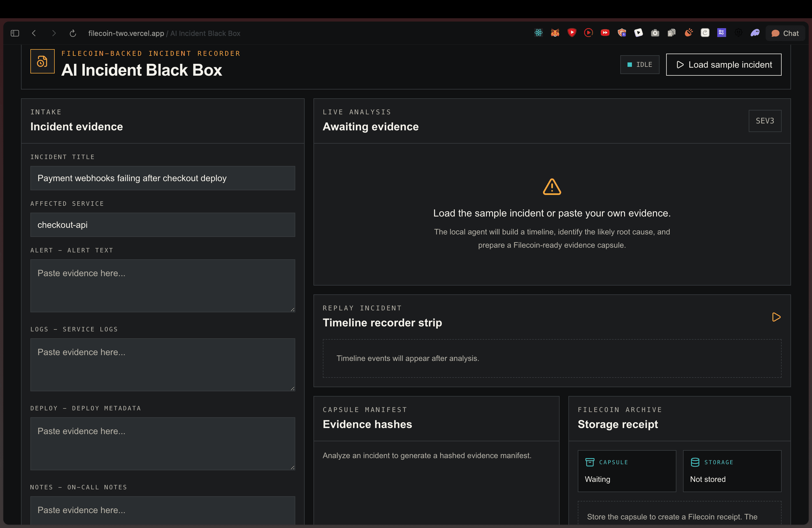Click the 'Not stored' storage status text
Image resolution: width=812 pixels, height=528 pixels.
[708, 479]
